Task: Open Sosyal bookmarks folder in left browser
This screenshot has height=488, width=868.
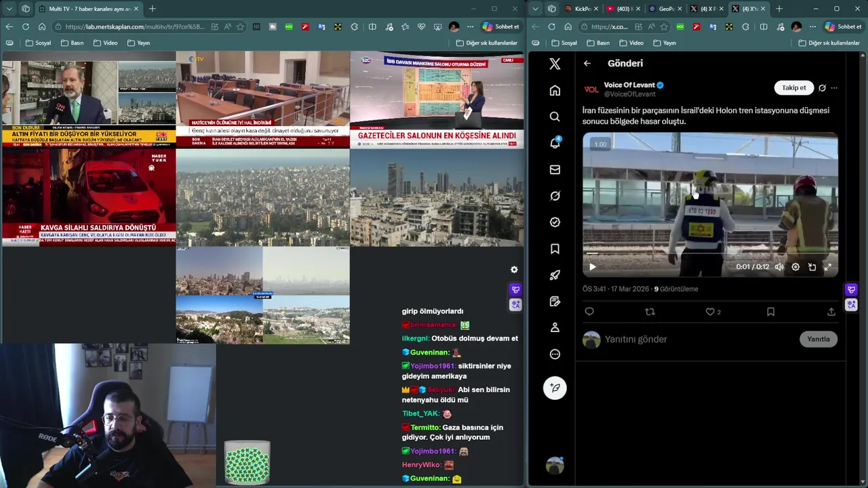Action: (38, 43)
